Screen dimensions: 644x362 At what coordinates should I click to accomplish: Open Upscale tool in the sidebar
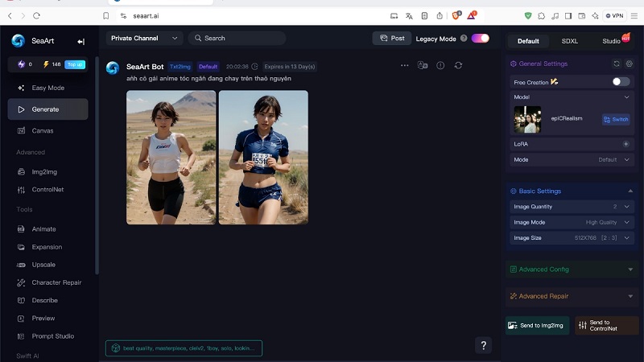coord(43,265)
